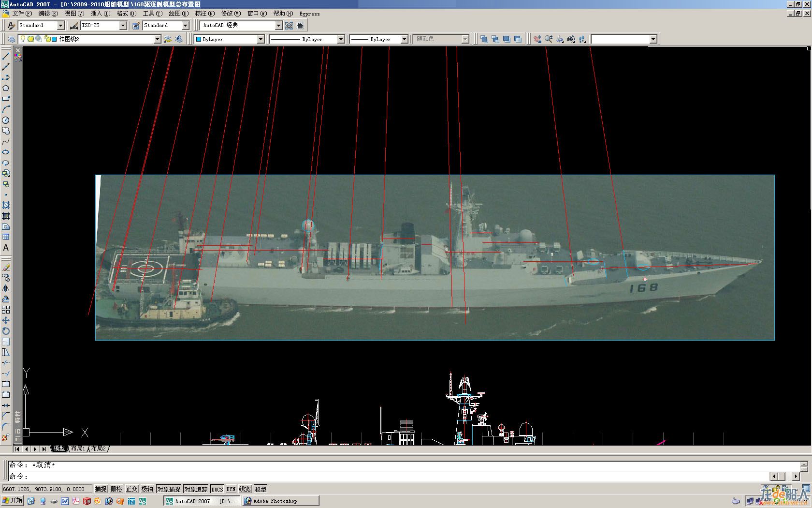812x508 pixels.
Task: Select the Move tool
Action: (6, 320)
